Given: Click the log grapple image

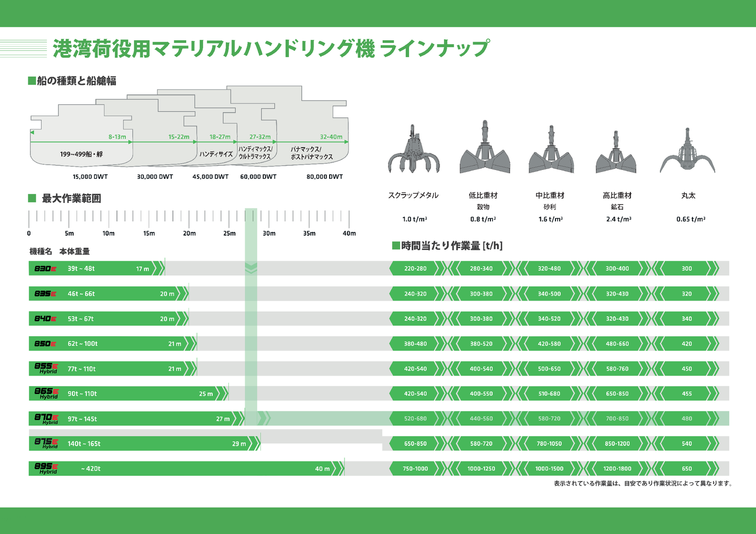Looking at the screenshot, I should 687,152.
